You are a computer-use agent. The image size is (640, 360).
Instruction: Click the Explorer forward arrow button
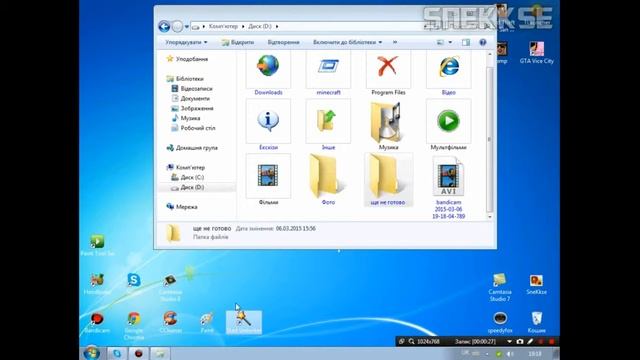coord(177,27)
